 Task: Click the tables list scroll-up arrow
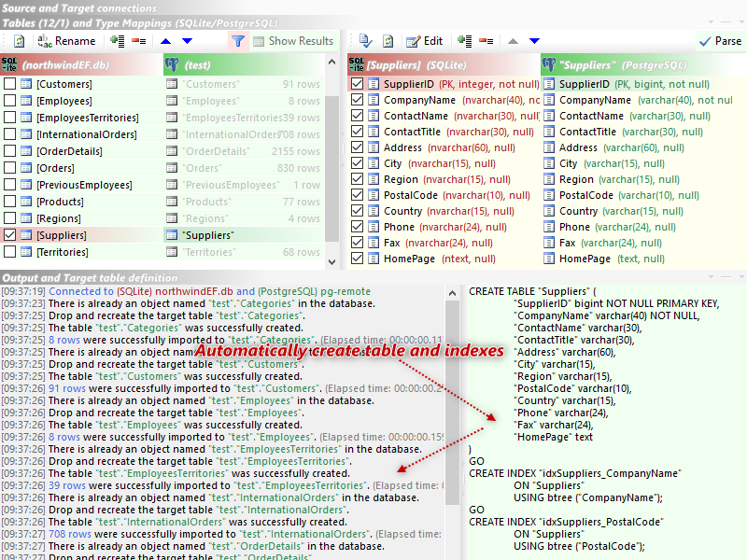pos(332,62)
